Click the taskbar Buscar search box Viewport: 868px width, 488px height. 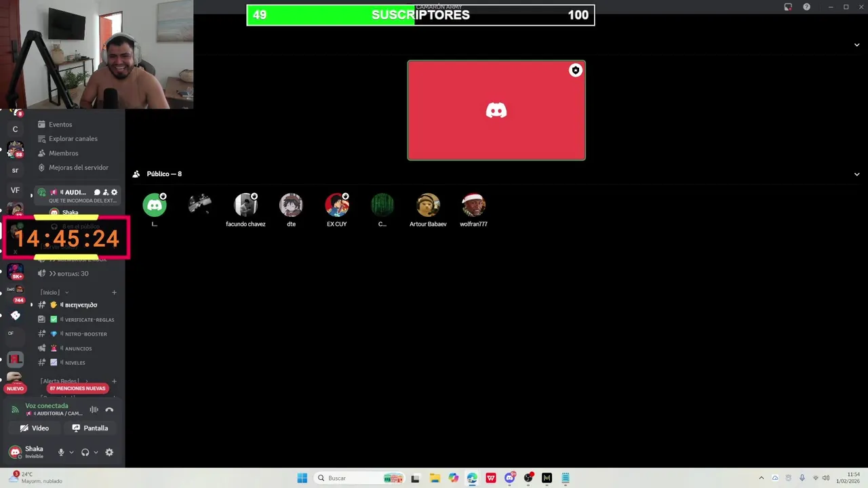click(360, 478)
